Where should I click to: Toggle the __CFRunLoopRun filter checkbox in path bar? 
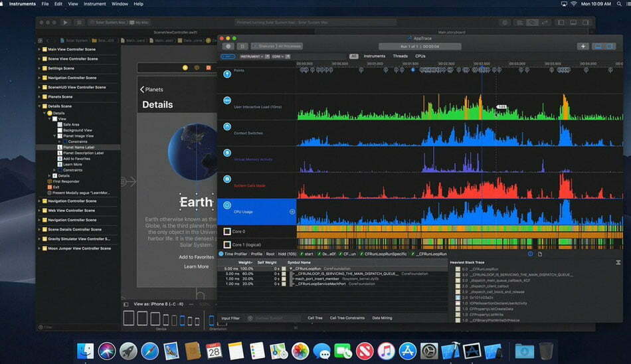click(412, 254)
